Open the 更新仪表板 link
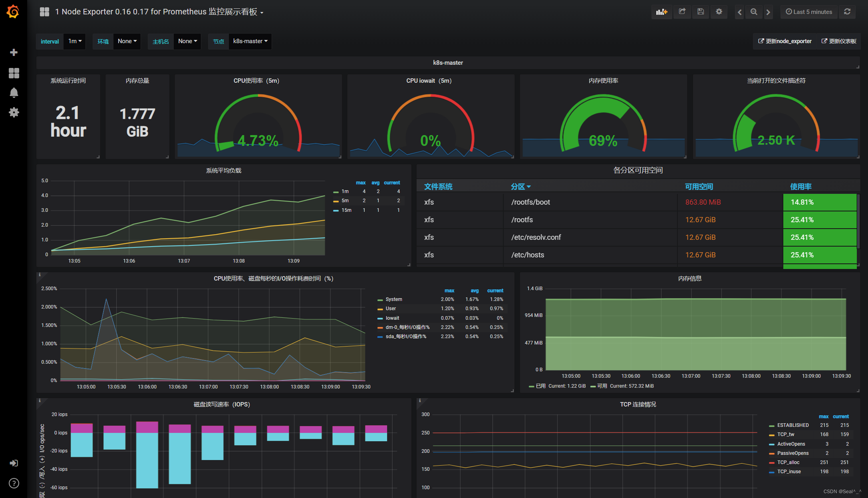Screen dimensions: 868x498 [x=838, y=41]
